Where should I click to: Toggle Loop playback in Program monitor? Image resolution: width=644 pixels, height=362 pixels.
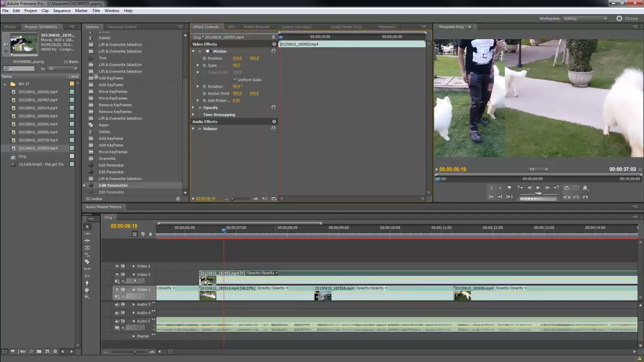coord(567,188)
